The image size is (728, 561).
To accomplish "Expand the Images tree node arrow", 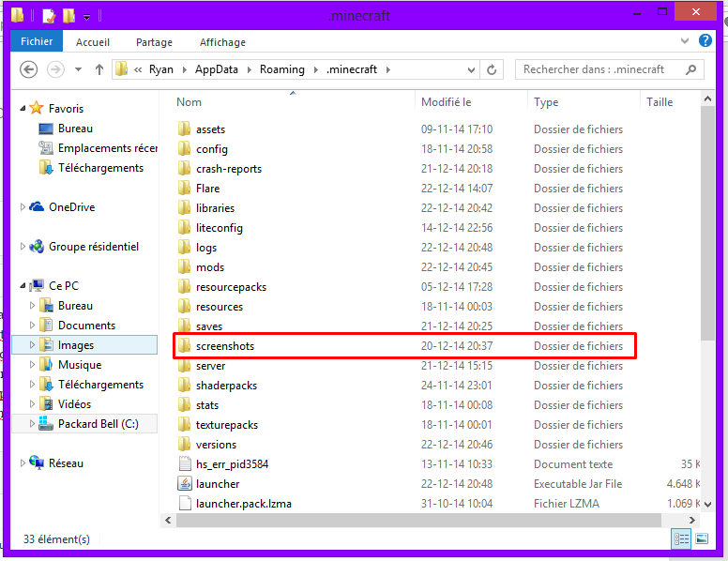I will point(32,345).
